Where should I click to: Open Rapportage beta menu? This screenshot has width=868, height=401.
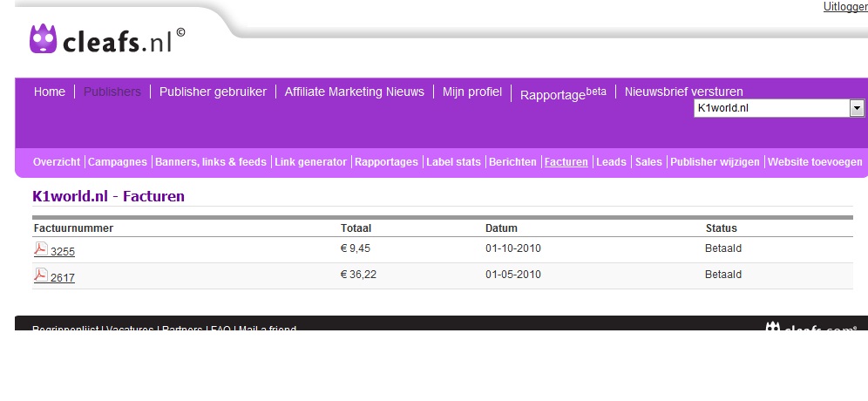click(x=563, y=93)
